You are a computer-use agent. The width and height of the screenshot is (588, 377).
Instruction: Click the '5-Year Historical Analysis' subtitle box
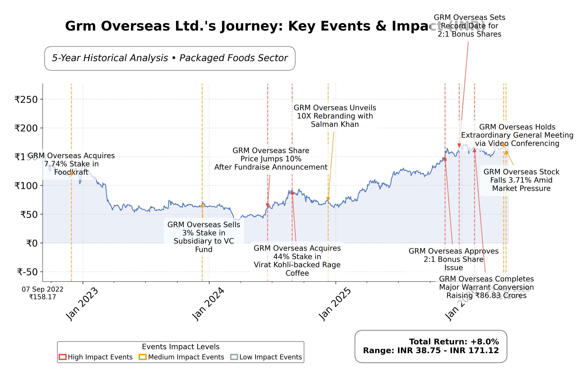tap(170, 58)
